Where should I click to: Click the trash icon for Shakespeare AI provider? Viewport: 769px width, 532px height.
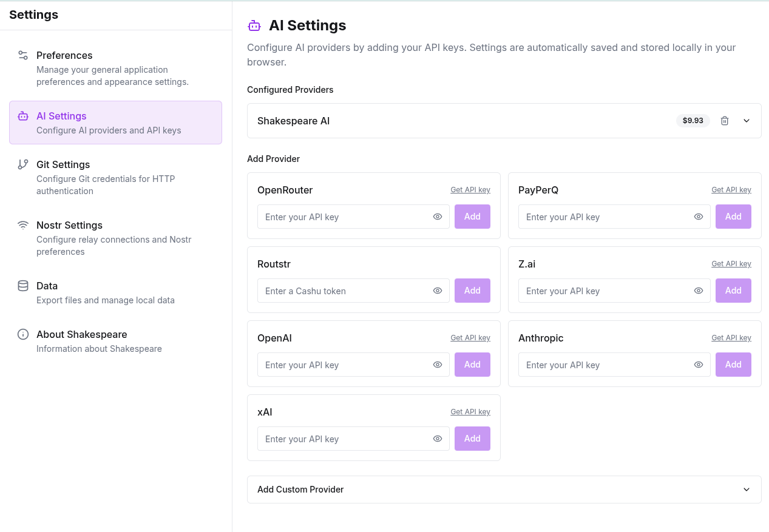coord(724,121)
